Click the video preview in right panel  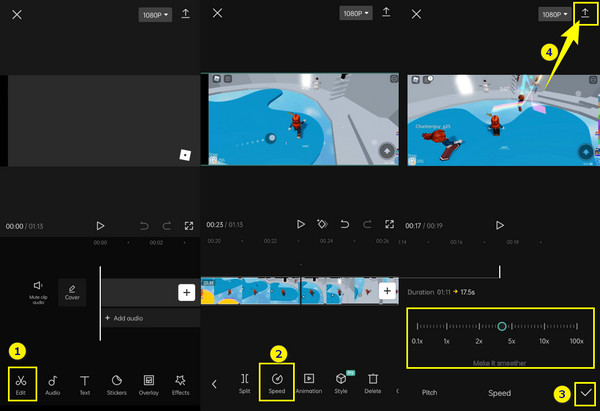[503, 120]
